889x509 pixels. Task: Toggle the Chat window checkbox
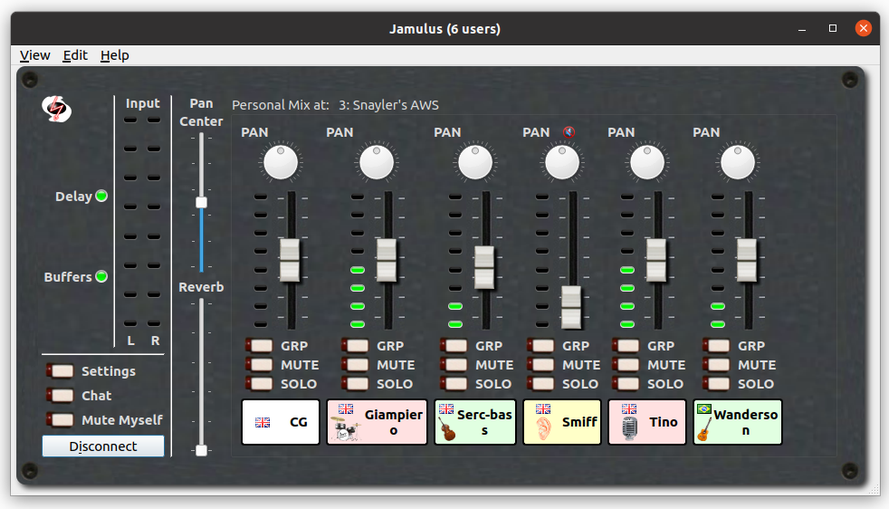(x=62, y=396)
